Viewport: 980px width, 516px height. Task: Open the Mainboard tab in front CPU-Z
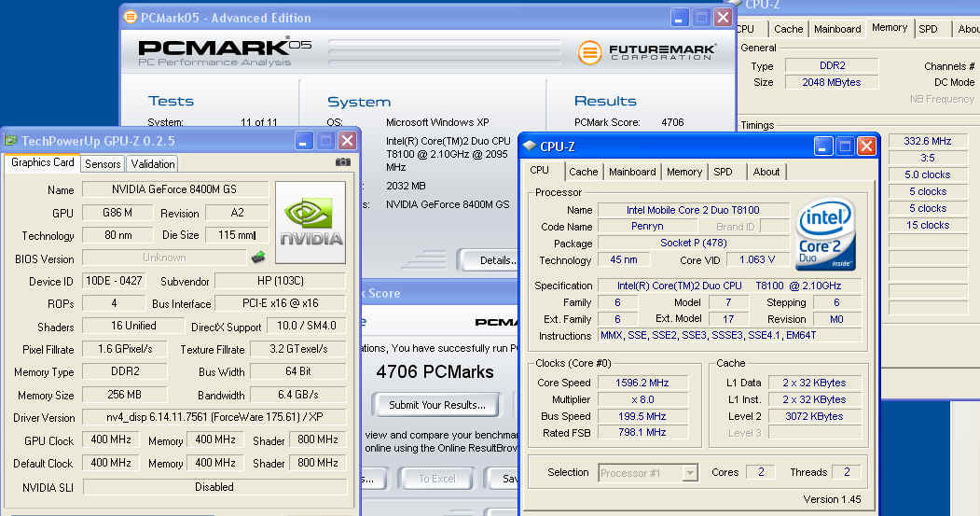tap(632, 172)
